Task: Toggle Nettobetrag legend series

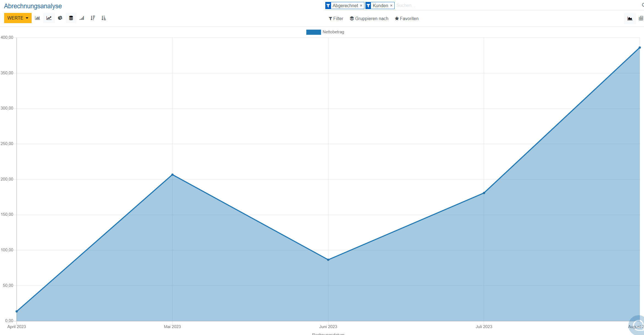Action: (325, 32)
